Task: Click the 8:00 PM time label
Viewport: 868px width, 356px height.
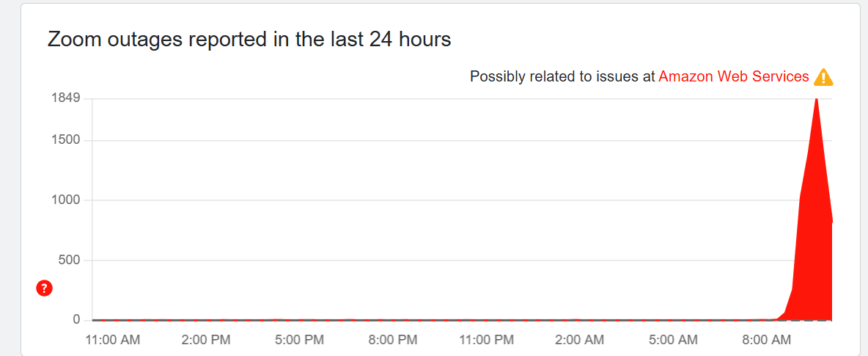Action: pos(391,340)
